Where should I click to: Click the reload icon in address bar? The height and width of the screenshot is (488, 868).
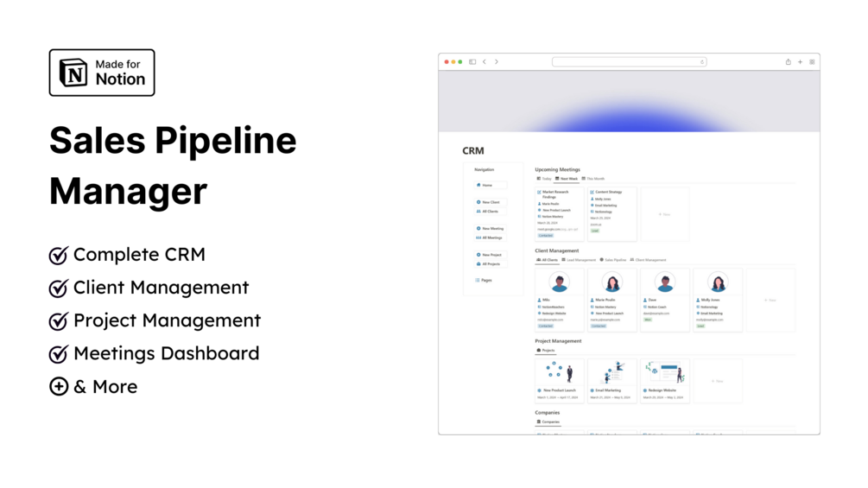702,62
